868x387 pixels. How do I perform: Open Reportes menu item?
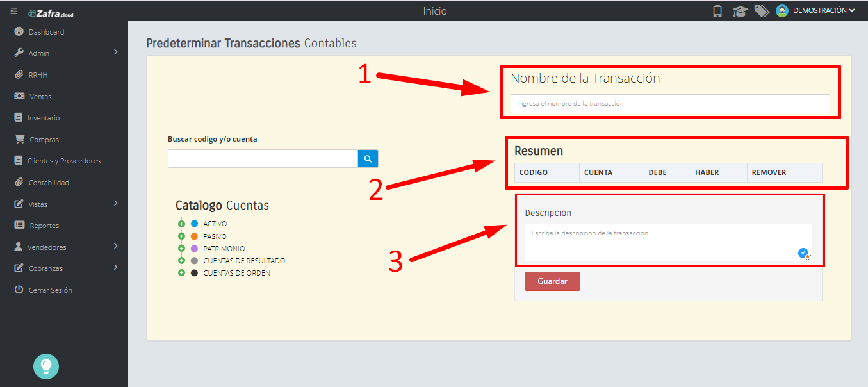(44, 226)
